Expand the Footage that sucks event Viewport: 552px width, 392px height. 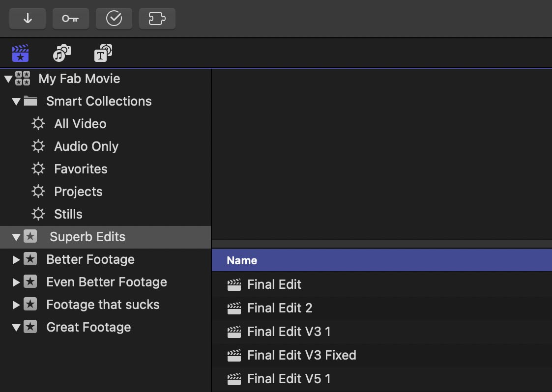(16, 305)
